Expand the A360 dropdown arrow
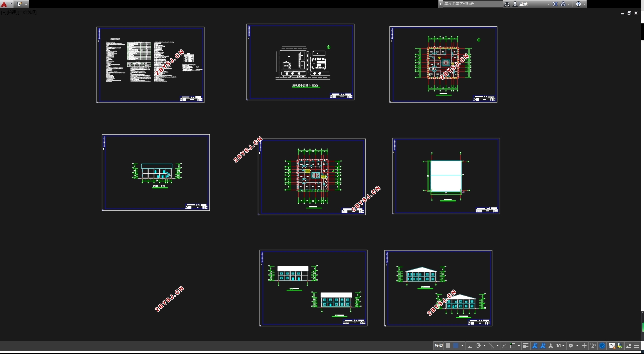 pyautogui.click(x=569, y=4)
